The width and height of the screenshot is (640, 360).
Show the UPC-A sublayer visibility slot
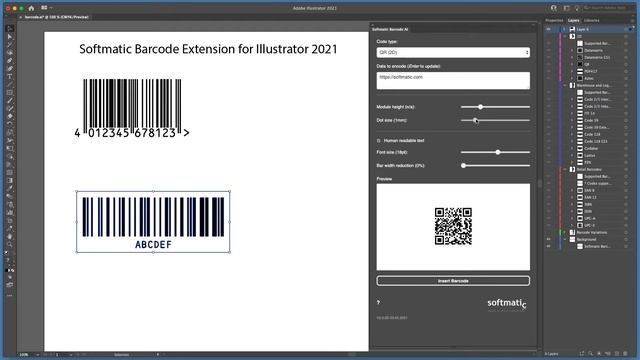[548, 218]
